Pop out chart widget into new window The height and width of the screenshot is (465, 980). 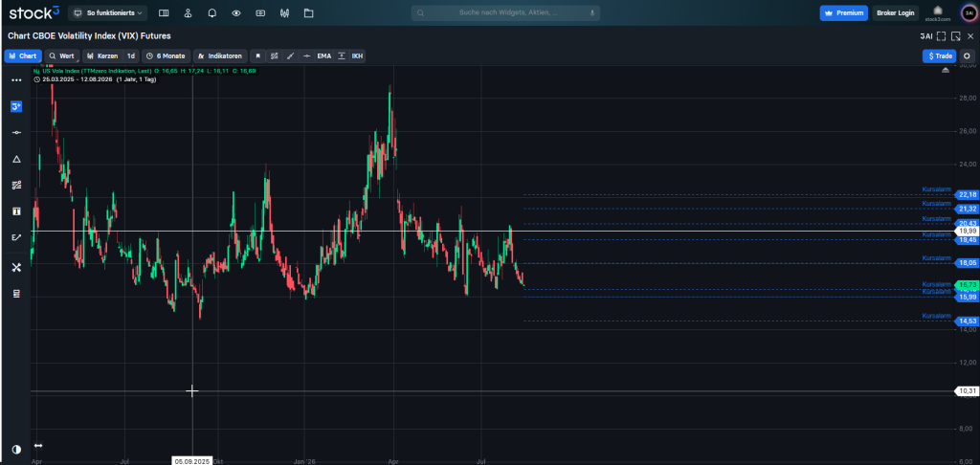(x=956, y=36)
